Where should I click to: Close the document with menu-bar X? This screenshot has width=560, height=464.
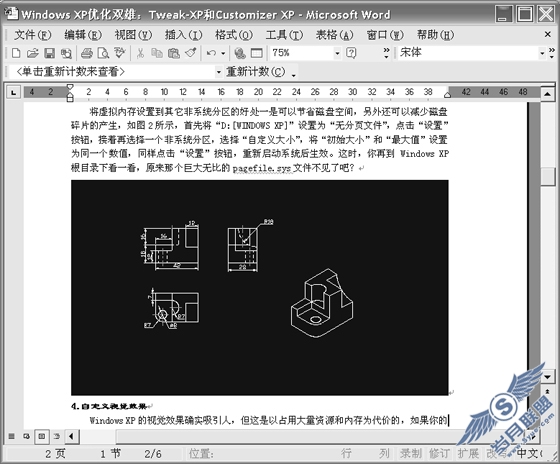[x=548, y=34]
